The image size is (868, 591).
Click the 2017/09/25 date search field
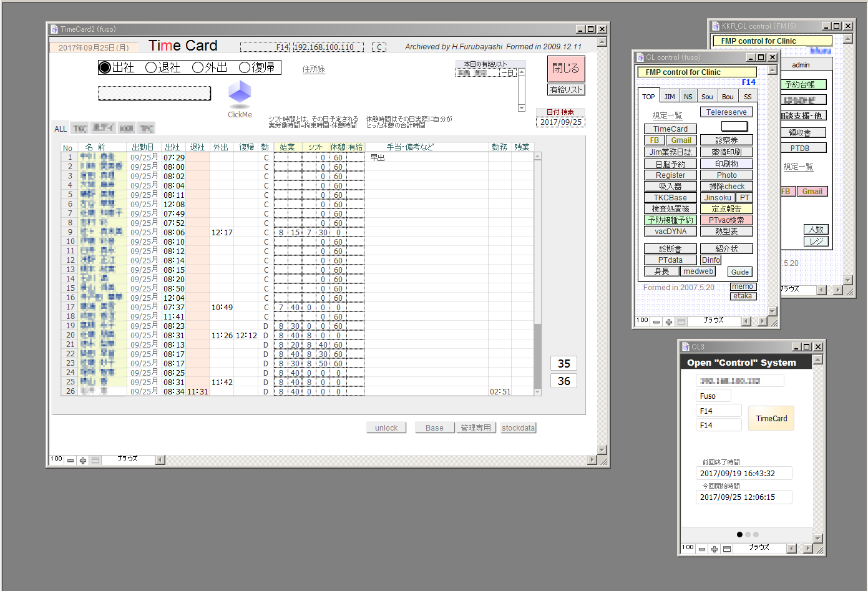point(560,122)
